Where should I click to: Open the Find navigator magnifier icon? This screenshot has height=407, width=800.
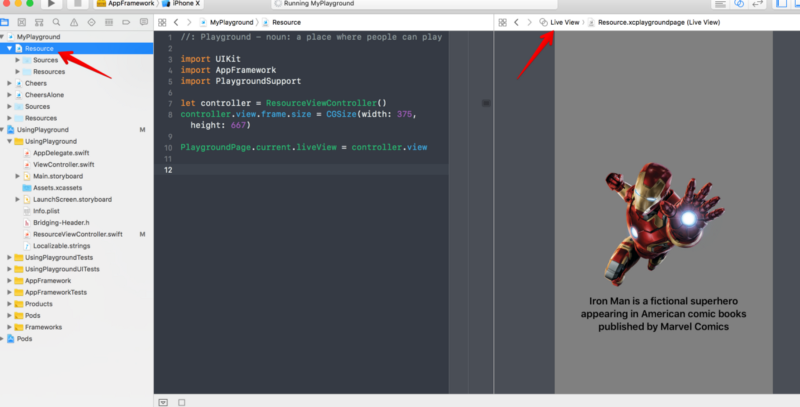click(56, 22)
